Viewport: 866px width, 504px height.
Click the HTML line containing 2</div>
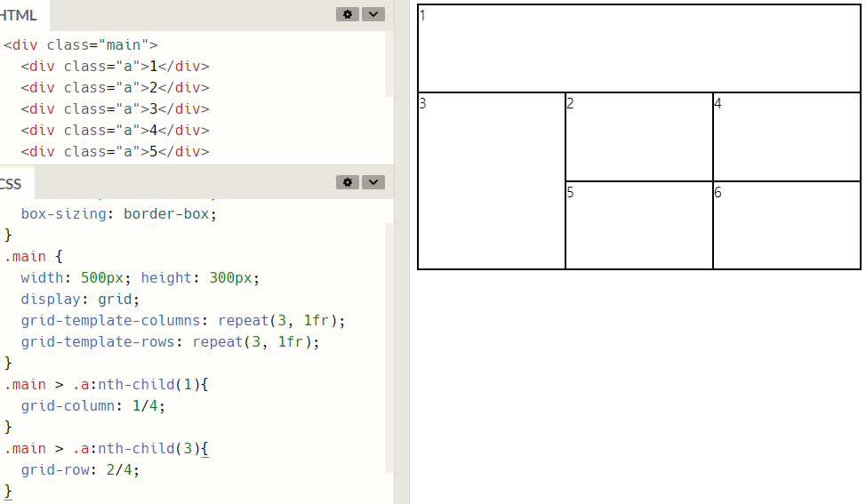(x=116, y=88)
